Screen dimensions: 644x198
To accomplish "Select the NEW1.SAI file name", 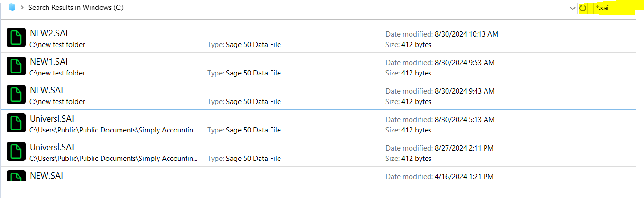I will (x=49, y=62).
